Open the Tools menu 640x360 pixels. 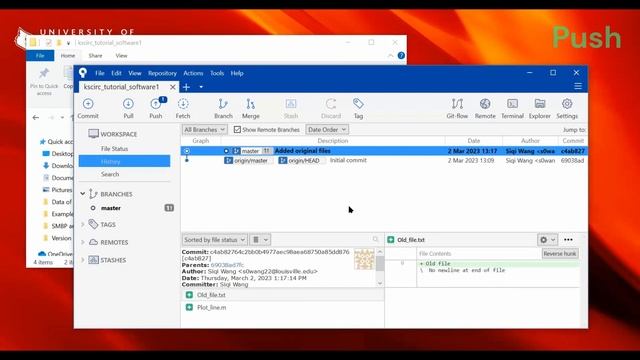[217, 73]
